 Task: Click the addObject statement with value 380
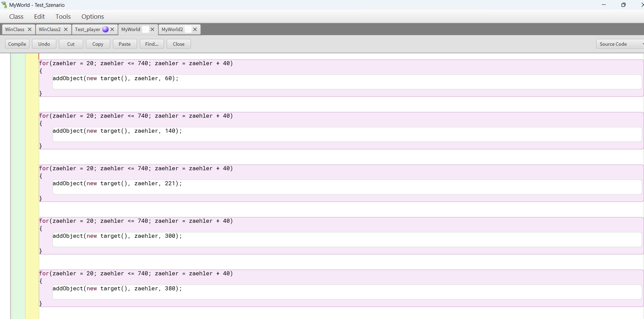117,288
